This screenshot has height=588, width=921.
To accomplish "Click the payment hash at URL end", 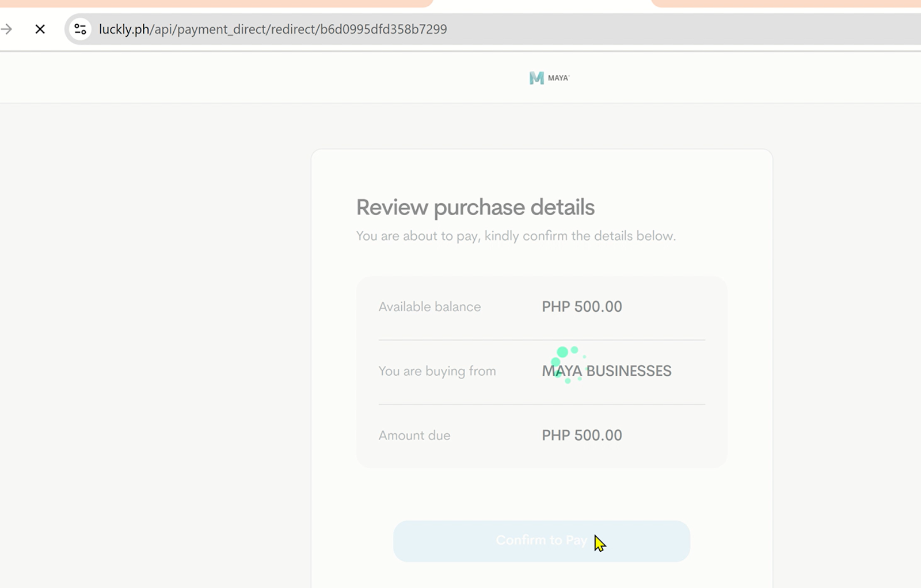I will pyautogui.click(x=383, y=29).
